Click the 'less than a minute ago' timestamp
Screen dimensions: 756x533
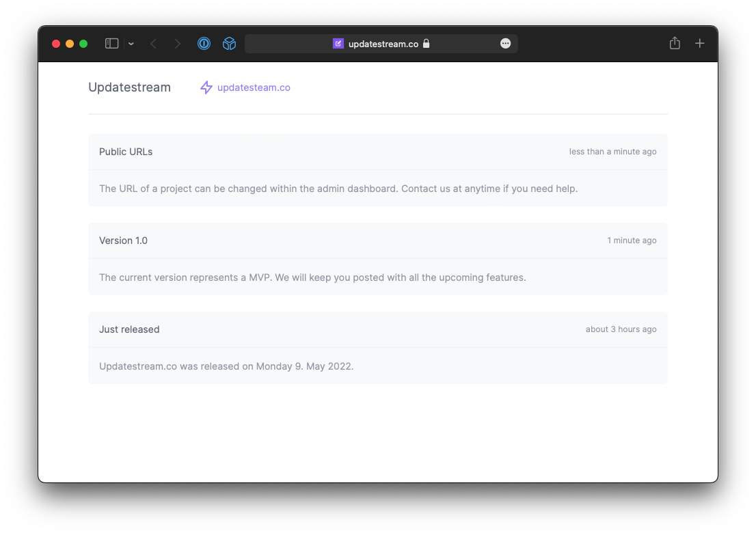(613, 152)
